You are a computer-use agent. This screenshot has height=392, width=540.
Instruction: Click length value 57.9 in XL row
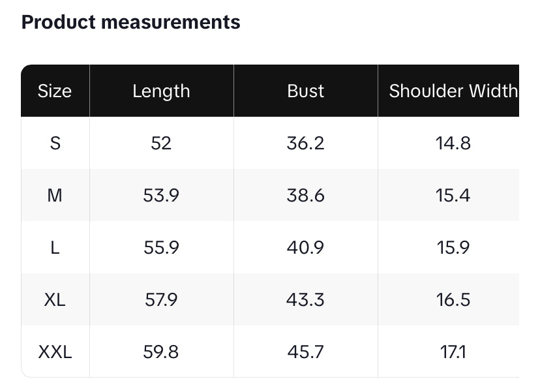[161, 299]
